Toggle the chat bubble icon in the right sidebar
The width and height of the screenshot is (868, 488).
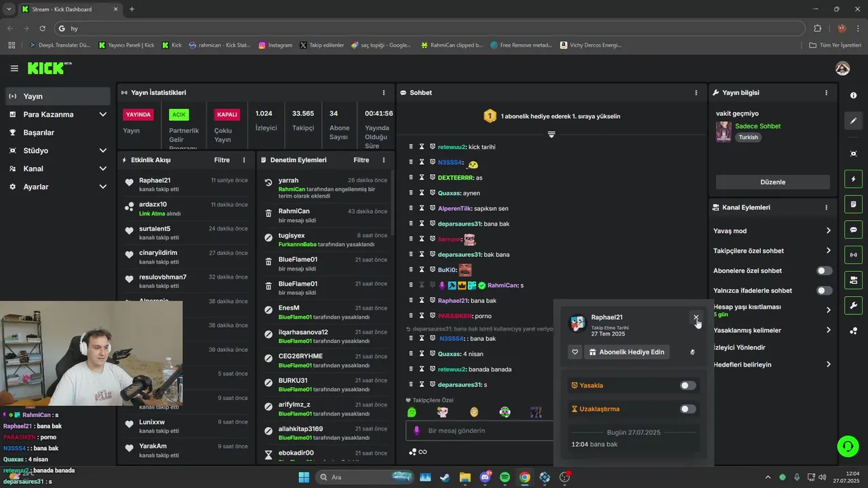click(853, 230)
